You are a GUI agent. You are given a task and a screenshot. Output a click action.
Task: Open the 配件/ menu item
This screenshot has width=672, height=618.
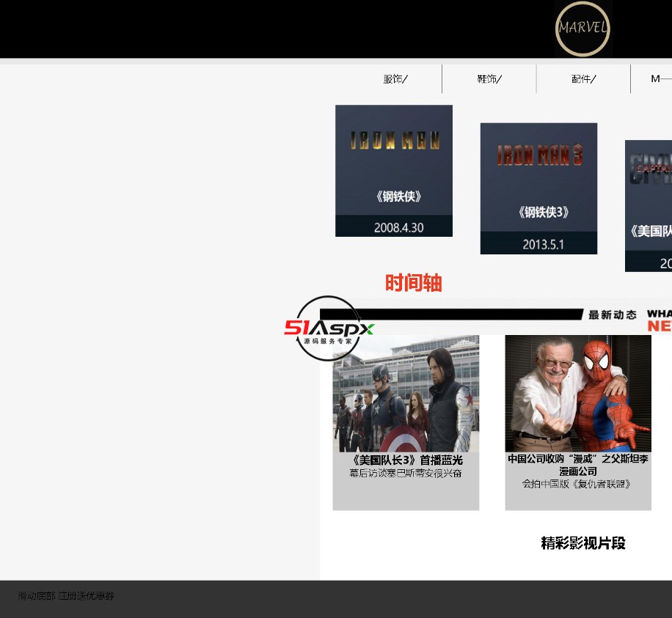(583, 78)
